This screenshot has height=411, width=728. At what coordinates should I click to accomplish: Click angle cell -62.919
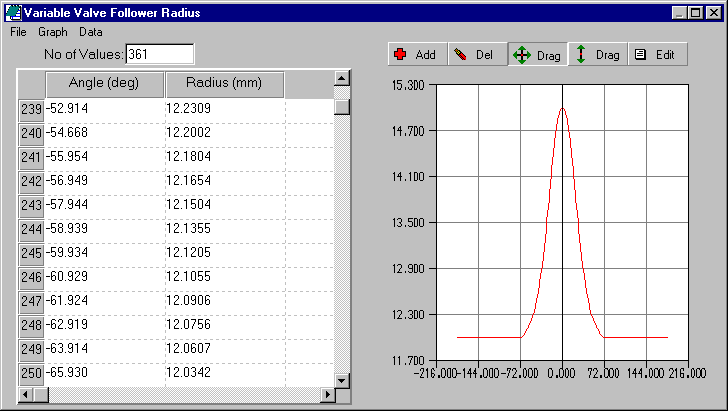point(105,326)
